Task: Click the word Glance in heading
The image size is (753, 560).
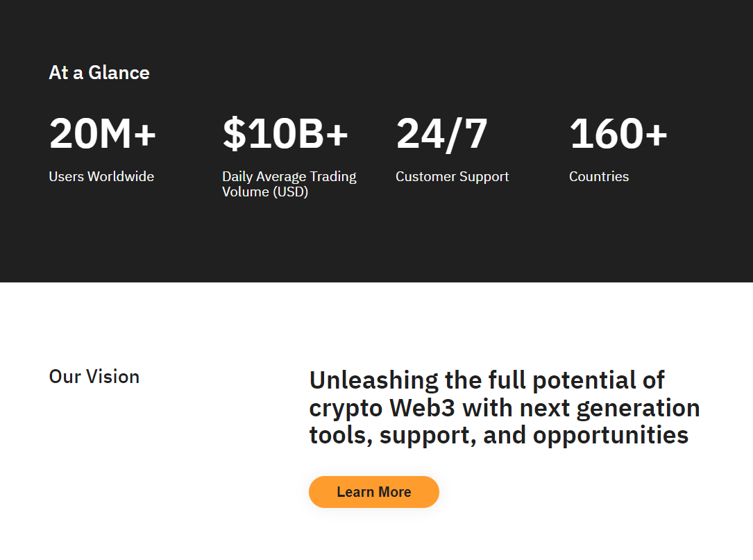Action: tap(119, 73)
